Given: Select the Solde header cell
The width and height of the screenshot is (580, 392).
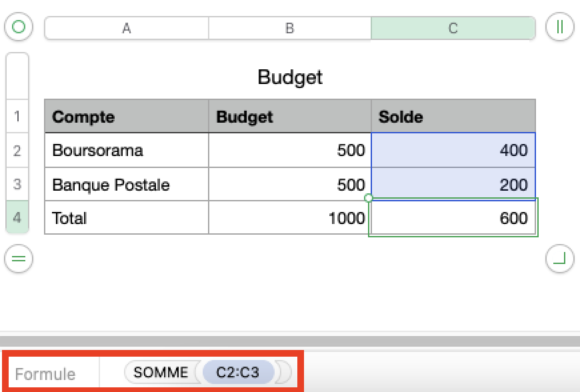Looking at the screenshot, I should tap(453, 117).
